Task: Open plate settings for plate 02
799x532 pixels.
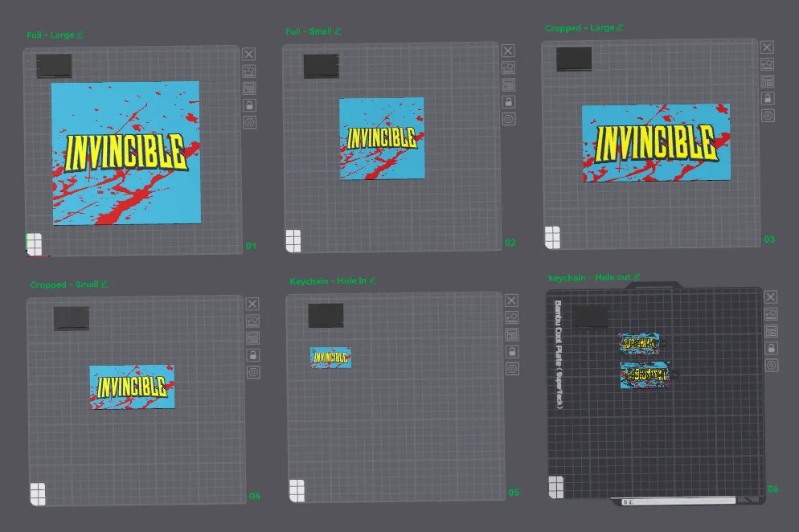Action: click(509, 119)
